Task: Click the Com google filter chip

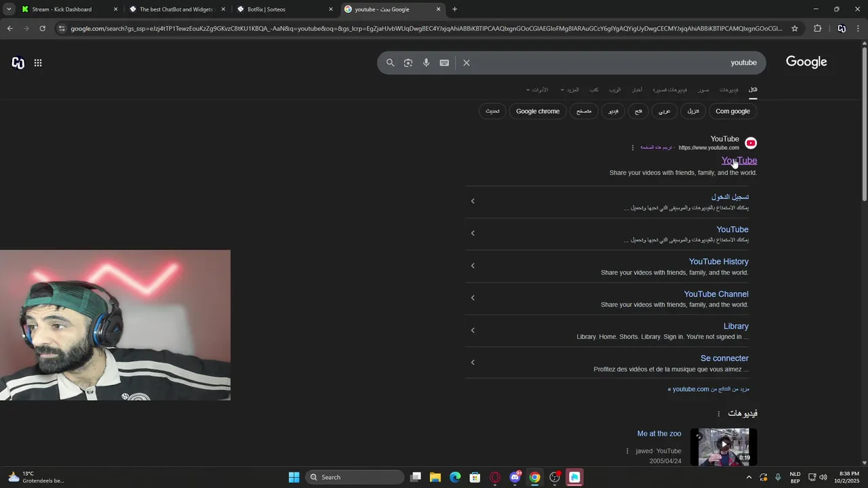Action: (x=733, y=111)
